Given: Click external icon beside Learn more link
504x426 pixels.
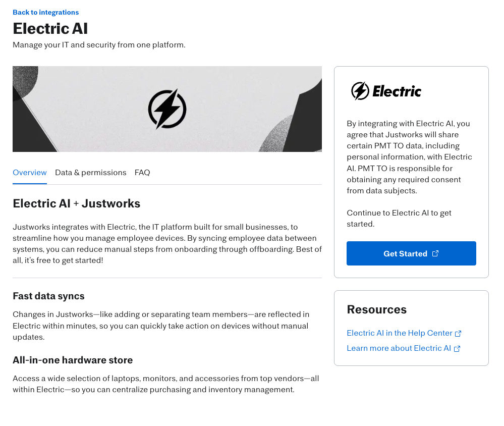Looking at the screenshot, I should pyautogui.click(x=457, y=348).
